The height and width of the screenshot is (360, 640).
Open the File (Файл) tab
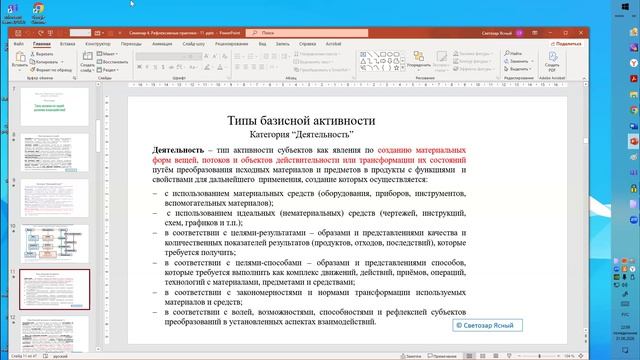[18, 44]
